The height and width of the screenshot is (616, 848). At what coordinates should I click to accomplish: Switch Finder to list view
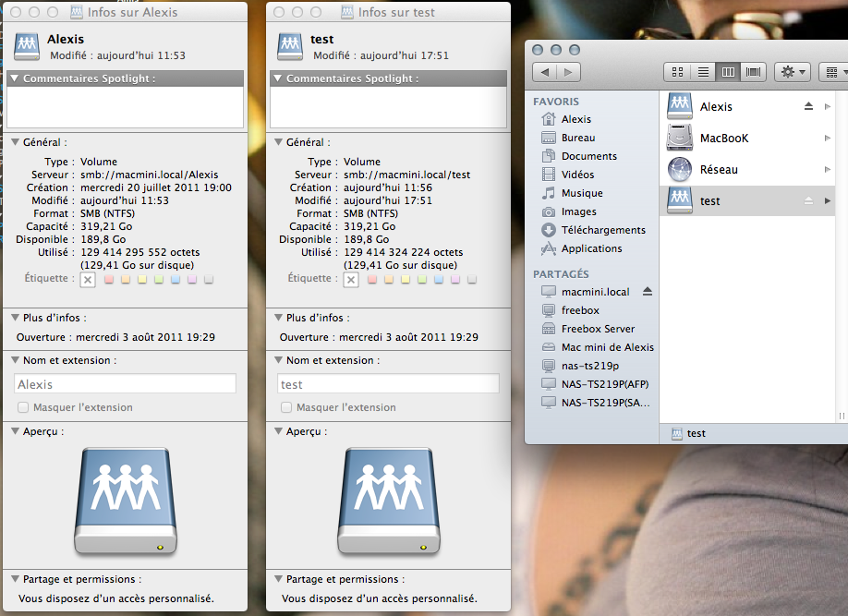tap(703, 72)
